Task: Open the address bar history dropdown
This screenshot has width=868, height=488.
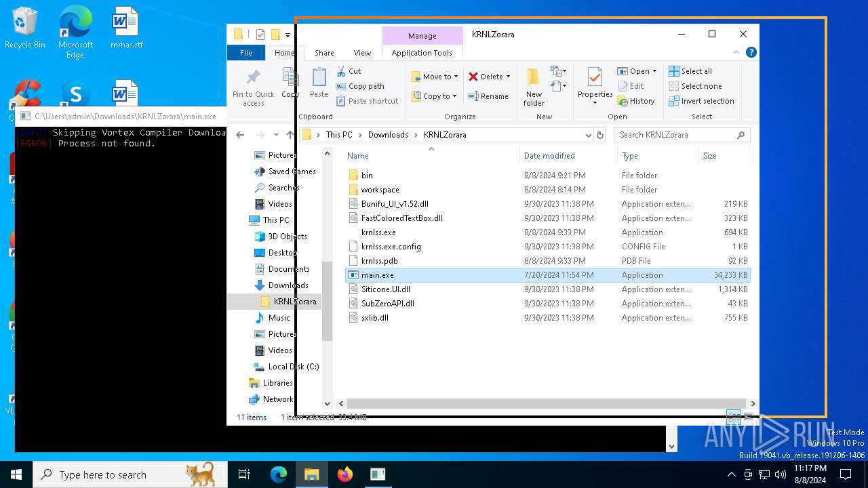Action: [588, 135]
